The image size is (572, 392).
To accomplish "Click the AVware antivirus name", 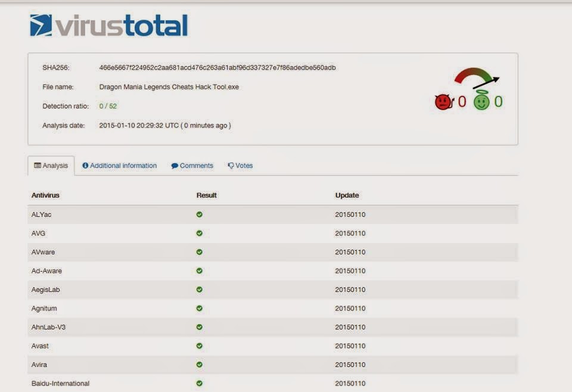I will coord(43,252).
